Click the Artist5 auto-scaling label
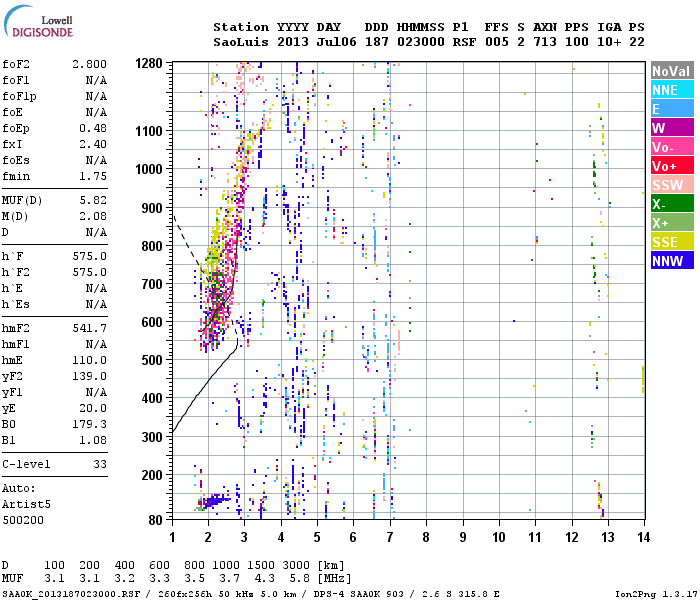The height and width of the screenshot is (600, 700). pyautogui.click(x=26, y=504)
